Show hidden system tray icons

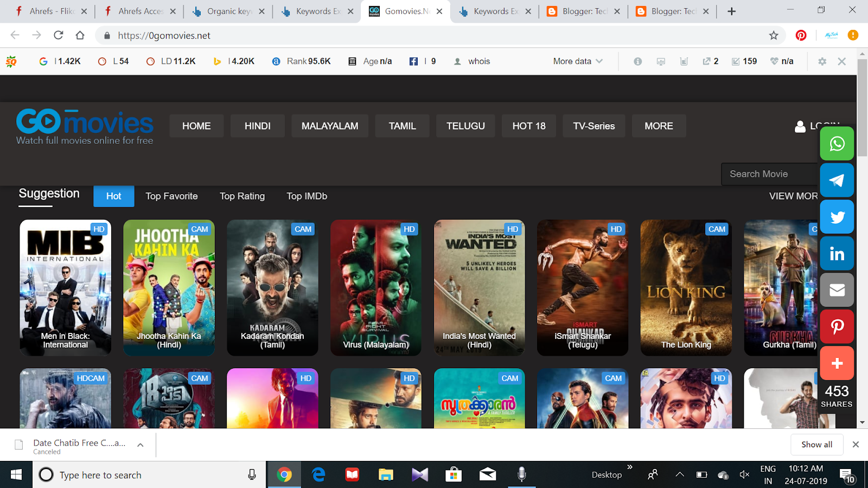pos(679,475)
